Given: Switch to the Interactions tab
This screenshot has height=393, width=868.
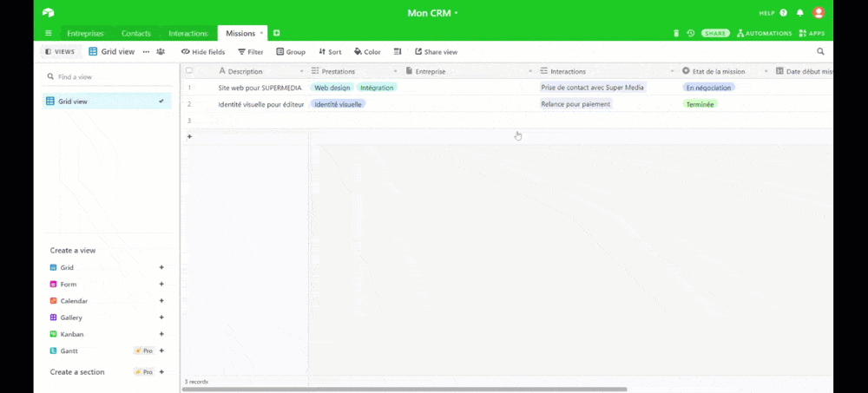Looking at the screenshot, I should coord(188,33).
